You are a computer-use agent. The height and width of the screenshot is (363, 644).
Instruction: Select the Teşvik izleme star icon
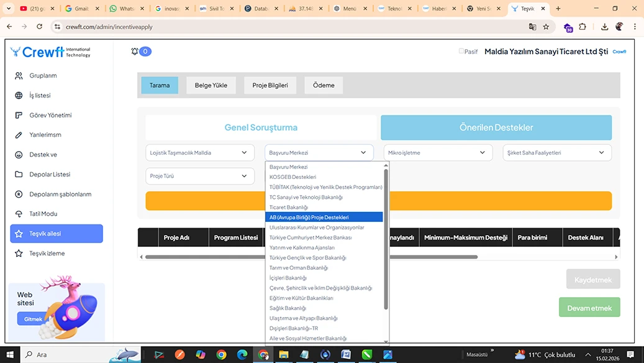[x=17, y=253]
